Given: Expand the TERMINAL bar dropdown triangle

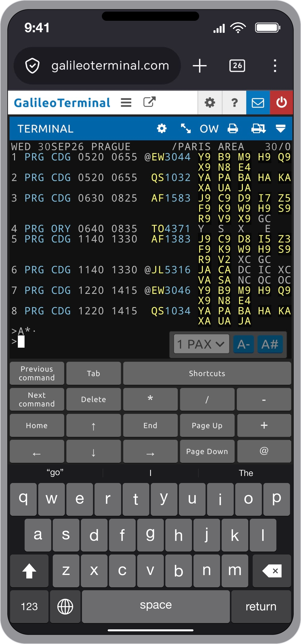Looking at the screenshot, I should pyautogui.click(x=281, y=129).
